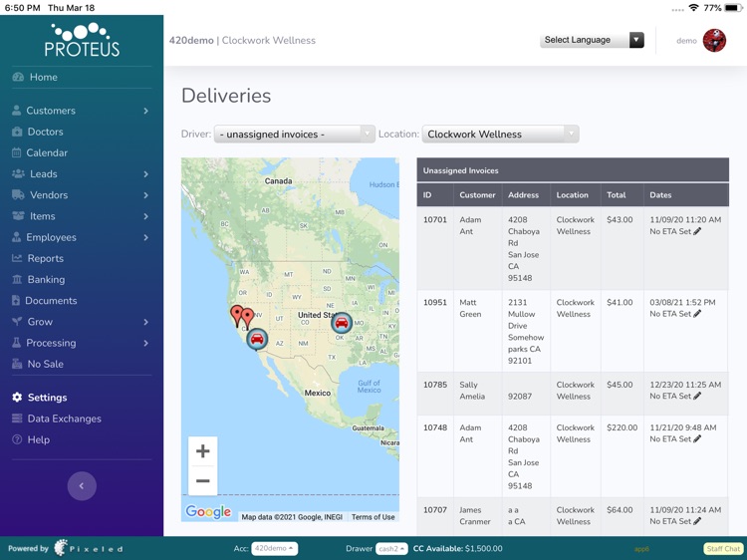Open the Select Language dropdown
747x560 pixels.
(x=593, y=41)
